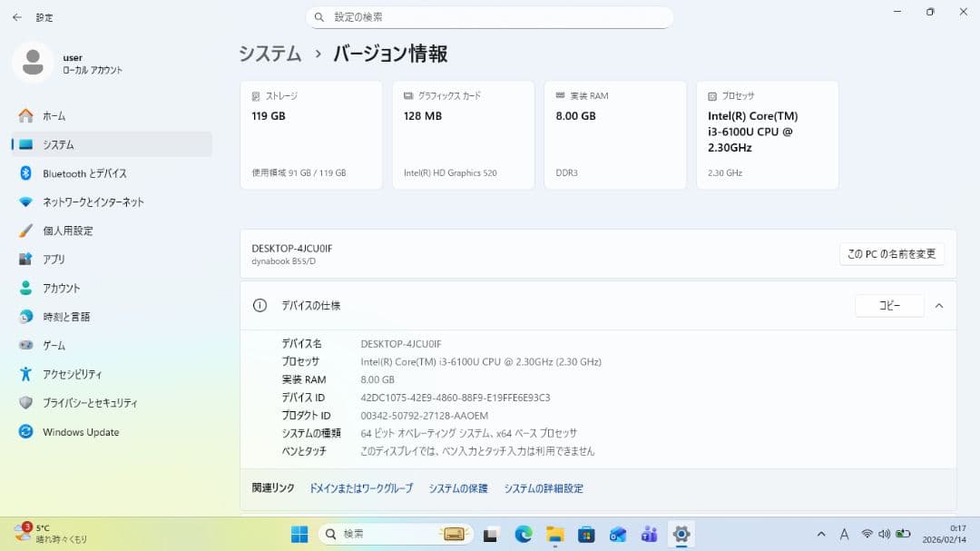
Task: Open the アプリ settings section
Action: tap(54, 260)
